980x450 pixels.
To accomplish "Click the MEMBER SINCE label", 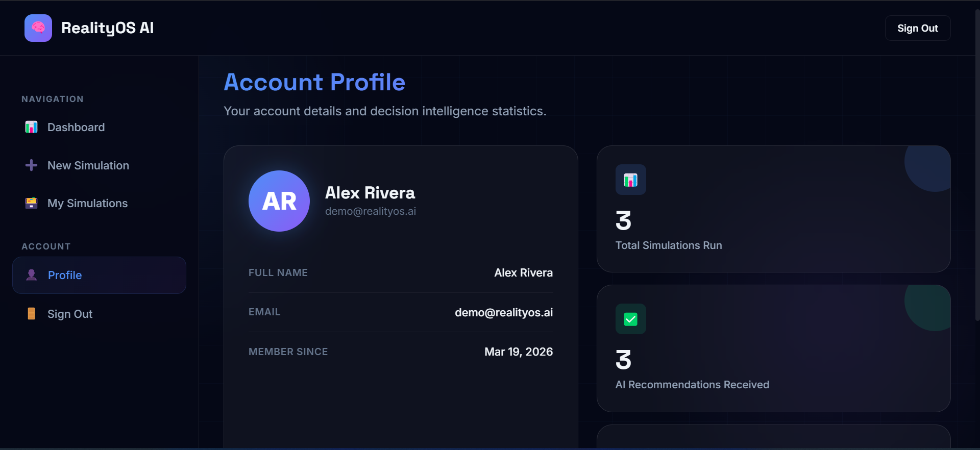I will click(288, 352).
